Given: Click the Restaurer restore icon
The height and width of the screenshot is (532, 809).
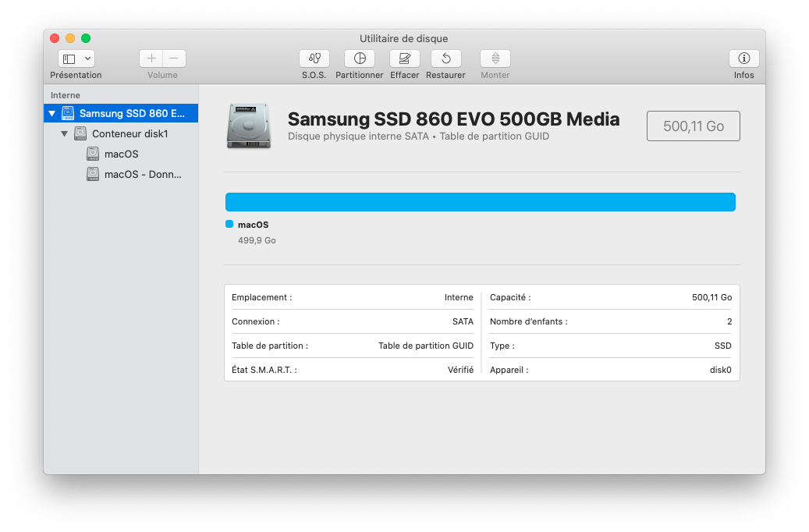Looking at the screenshot, I should pos(445,59).
